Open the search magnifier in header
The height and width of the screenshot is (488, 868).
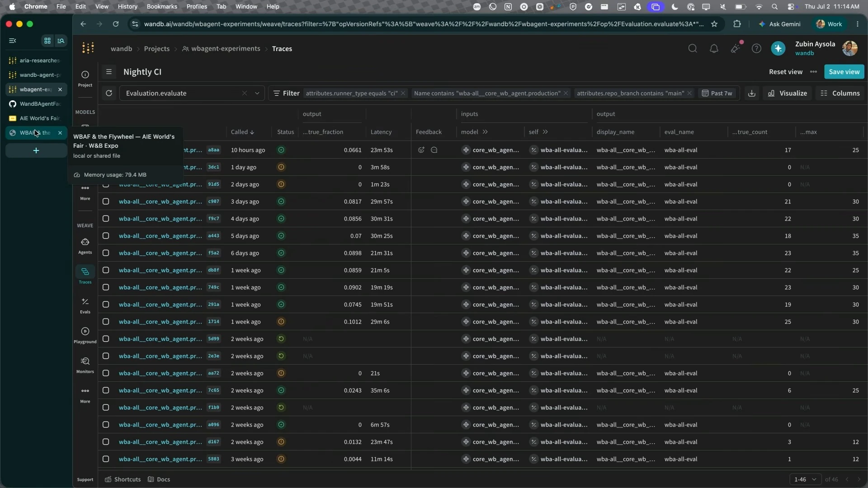coord(693,48)
